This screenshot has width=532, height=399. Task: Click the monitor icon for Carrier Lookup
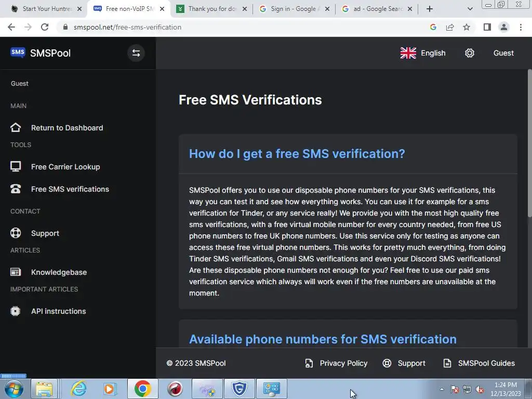(x=16, y=167)
